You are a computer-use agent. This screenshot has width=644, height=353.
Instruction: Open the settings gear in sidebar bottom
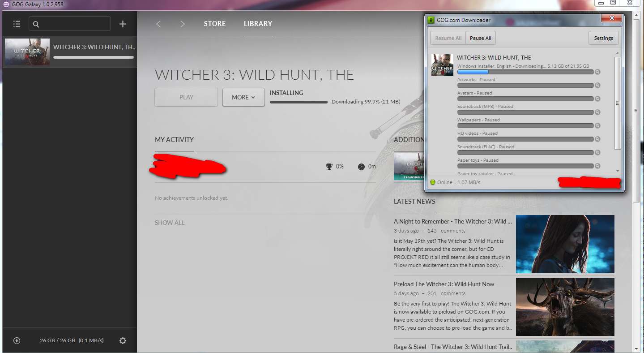123,340
